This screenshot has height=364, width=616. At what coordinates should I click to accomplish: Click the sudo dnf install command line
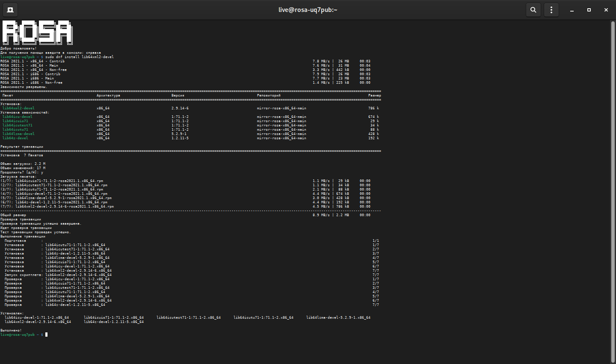tap(79, 57)
